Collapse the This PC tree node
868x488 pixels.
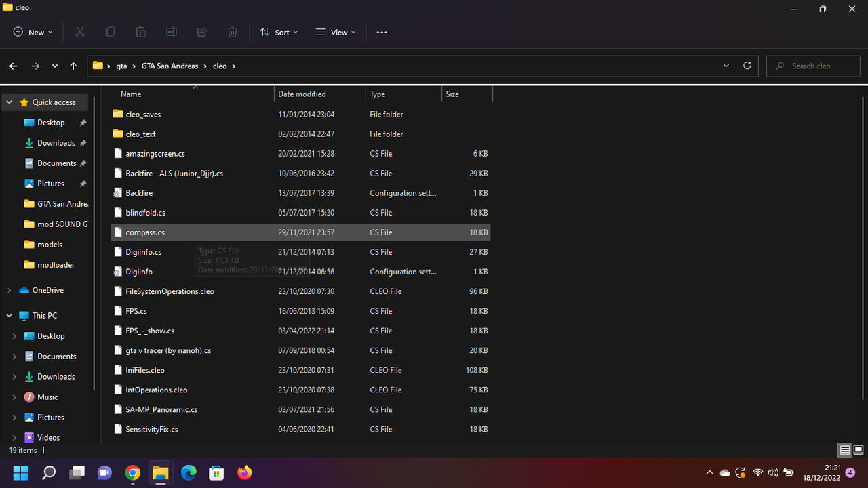pyautogui.click(x=9, y=316)
